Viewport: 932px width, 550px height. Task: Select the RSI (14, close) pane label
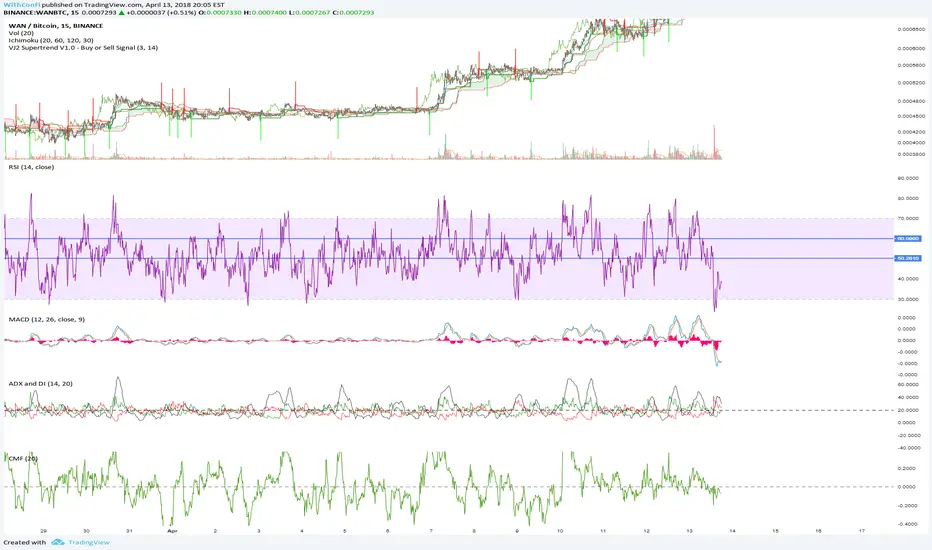click(31, 167)
